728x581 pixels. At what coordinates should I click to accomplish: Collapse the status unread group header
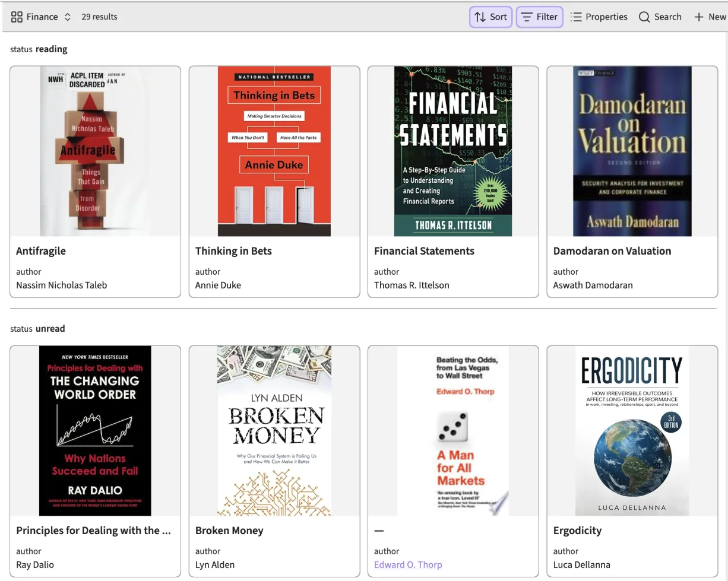(x=37, y=328)
